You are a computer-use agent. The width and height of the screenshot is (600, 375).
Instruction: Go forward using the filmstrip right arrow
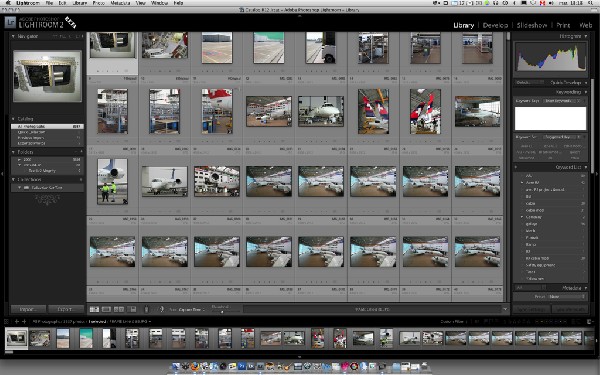pos(24,321)
